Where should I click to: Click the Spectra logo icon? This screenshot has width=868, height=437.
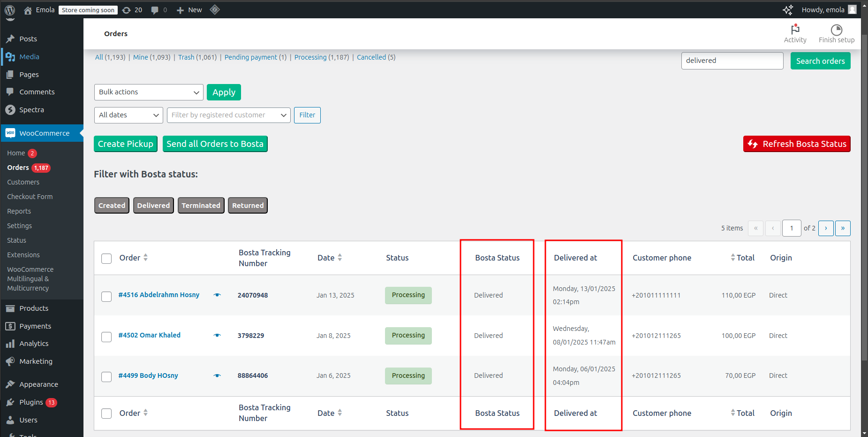pyautogui.click(x=10, y=110)
